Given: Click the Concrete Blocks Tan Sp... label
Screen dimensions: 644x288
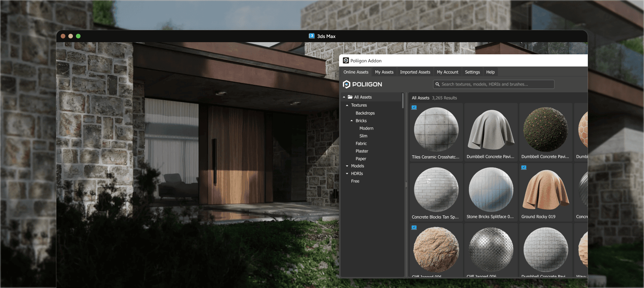Looking at the screenshot, I should (435, 217).
